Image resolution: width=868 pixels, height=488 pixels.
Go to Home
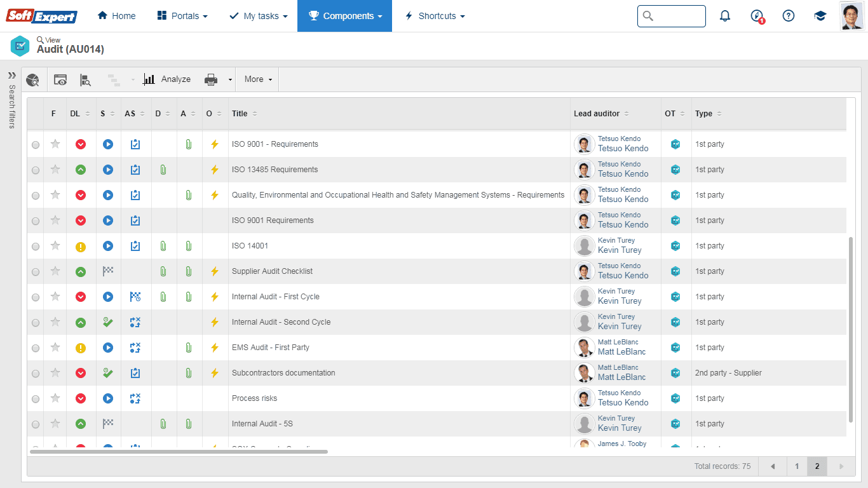[x=116, y=16]
